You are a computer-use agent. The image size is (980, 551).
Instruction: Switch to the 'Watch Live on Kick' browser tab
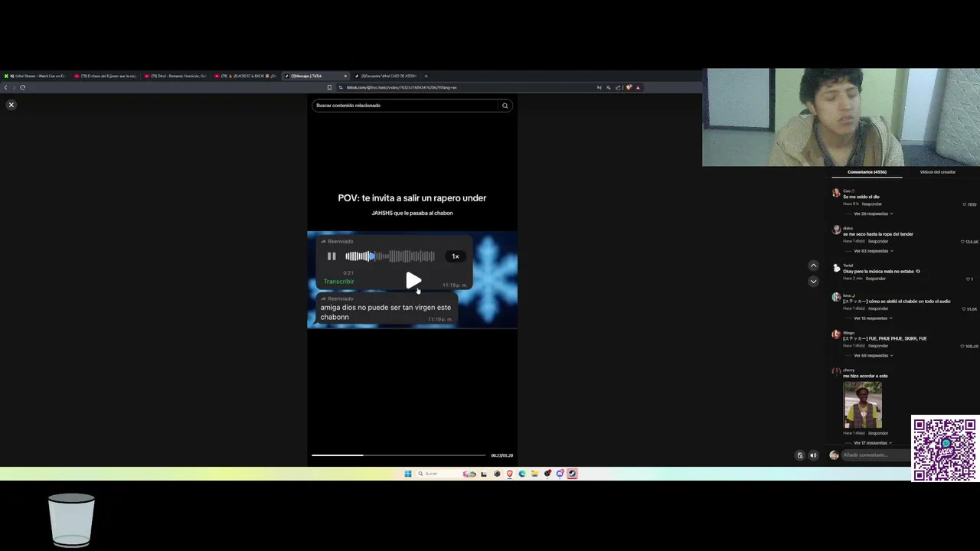click(x=37, y=76)
